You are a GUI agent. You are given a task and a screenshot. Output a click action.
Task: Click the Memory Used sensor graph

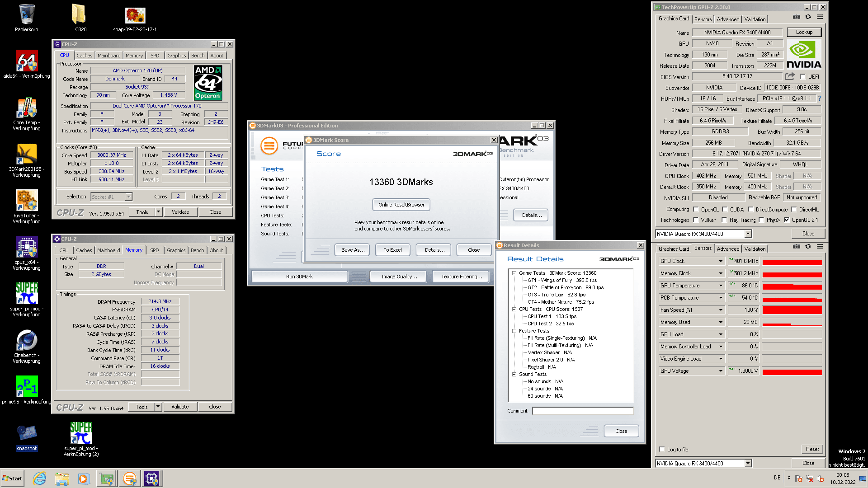click(x=792, y=322)
